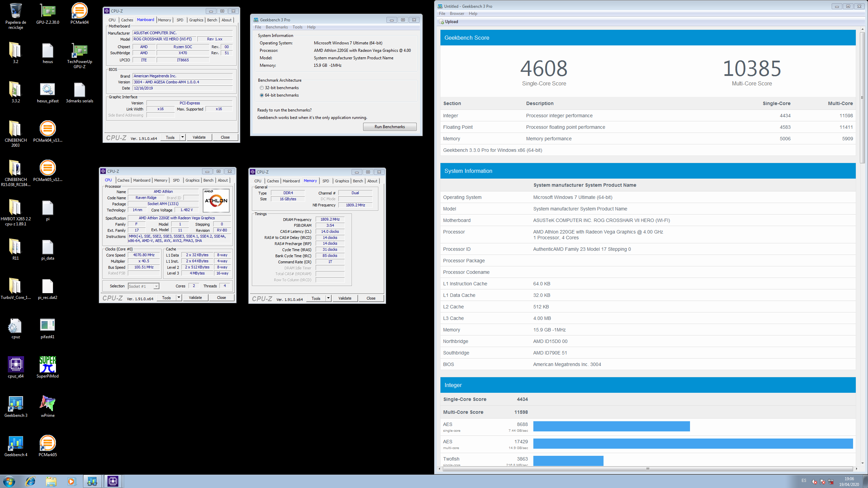Open Windows Media Player taskbar icon
Image resolution: width=868 pixels, height=488 pixels.
[72, 481]
